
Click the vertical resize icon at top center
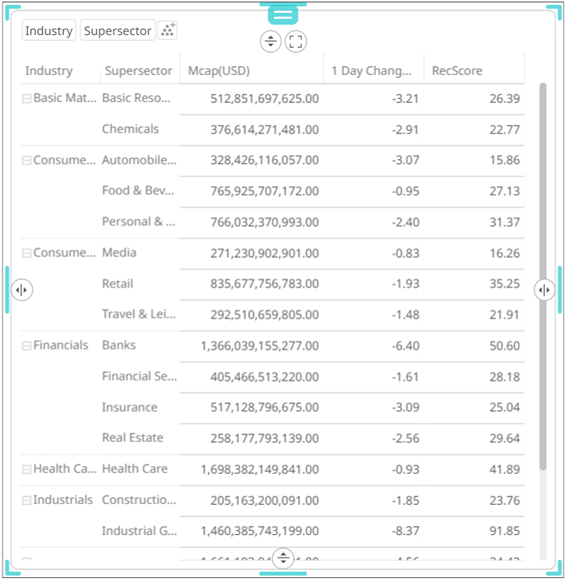click(271, 41)
